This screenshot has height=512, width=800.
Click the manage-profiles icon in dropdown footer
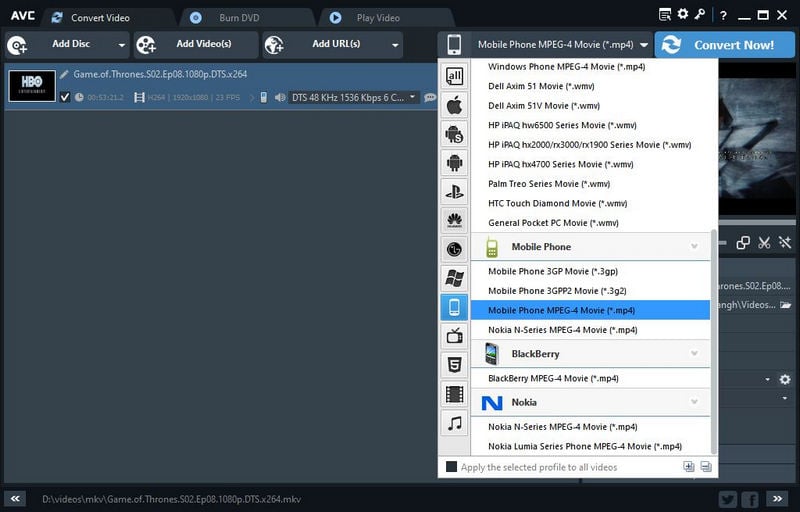(706, 467)
